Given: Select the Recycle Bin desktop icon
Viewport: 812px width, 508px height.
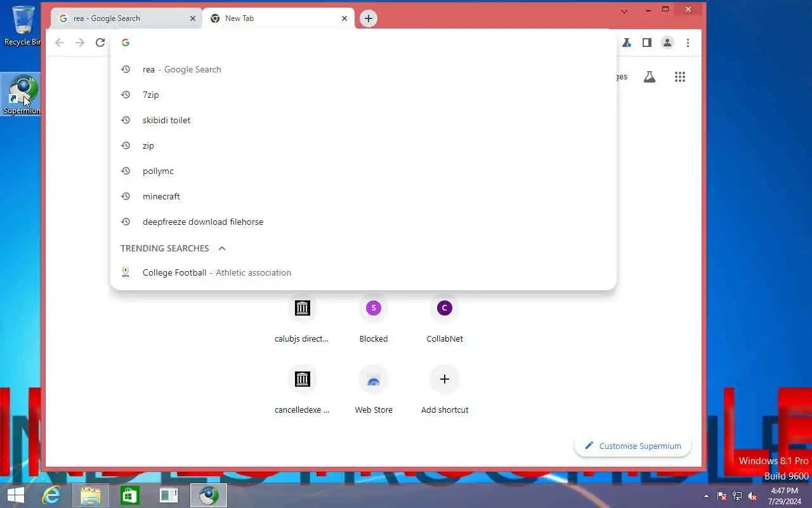Looking at the screenshot, I should pyautogui.click(x=23, y=25).
